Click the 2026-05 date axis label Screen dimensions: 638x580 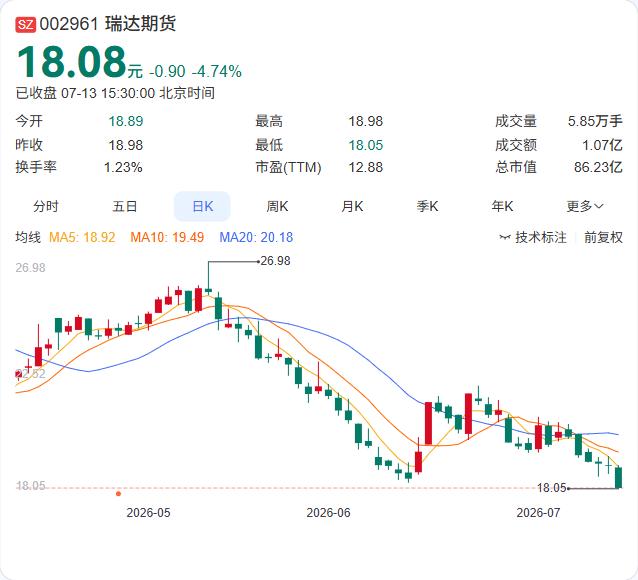pyautogui.click(x=148, y=512)
